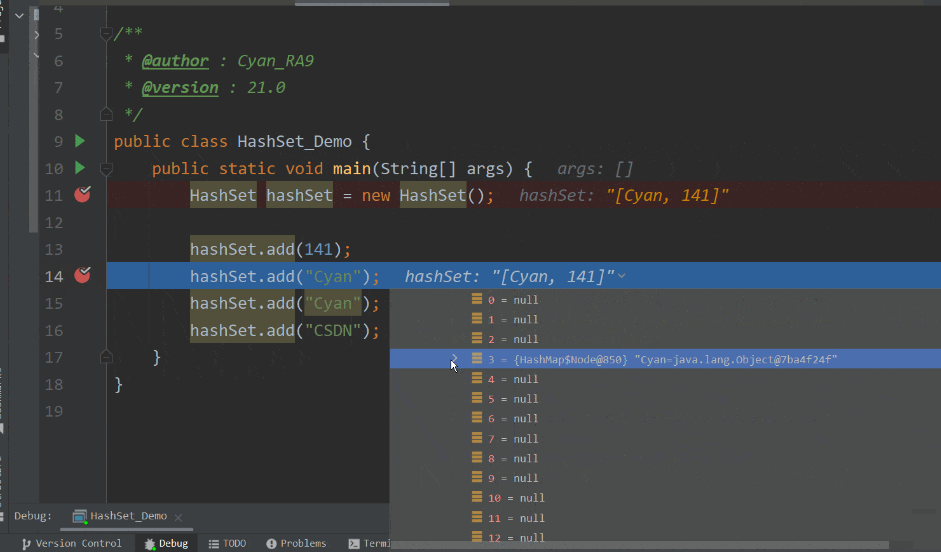The height and width of the screenshot is (552, 941).
Task: Collapse the main method fold at line 10
Action: 106,169
